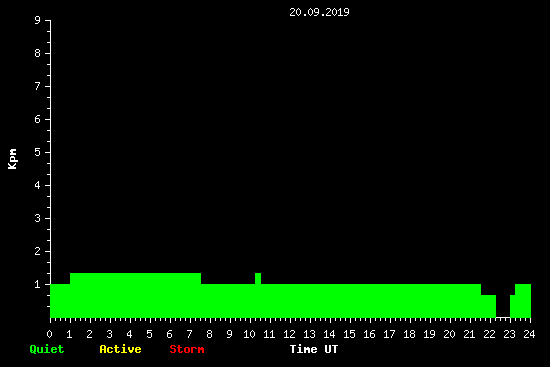Click the narrow green spike after hour 10

tap(258, 278)
